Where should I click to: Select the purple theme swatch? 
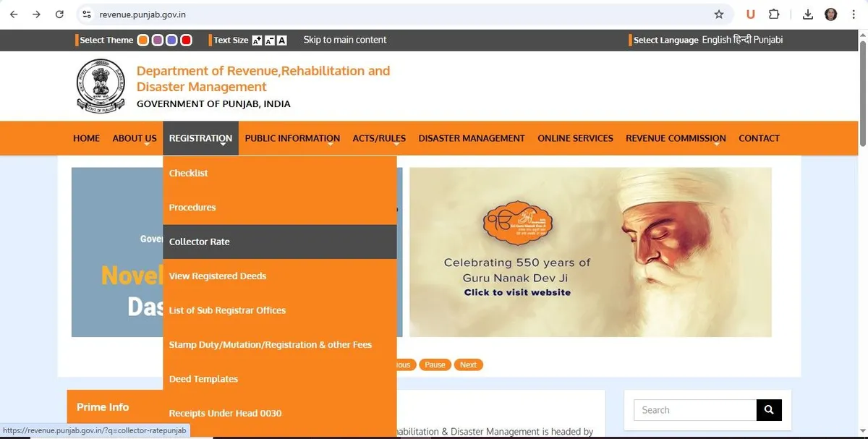tap(158, 41)
